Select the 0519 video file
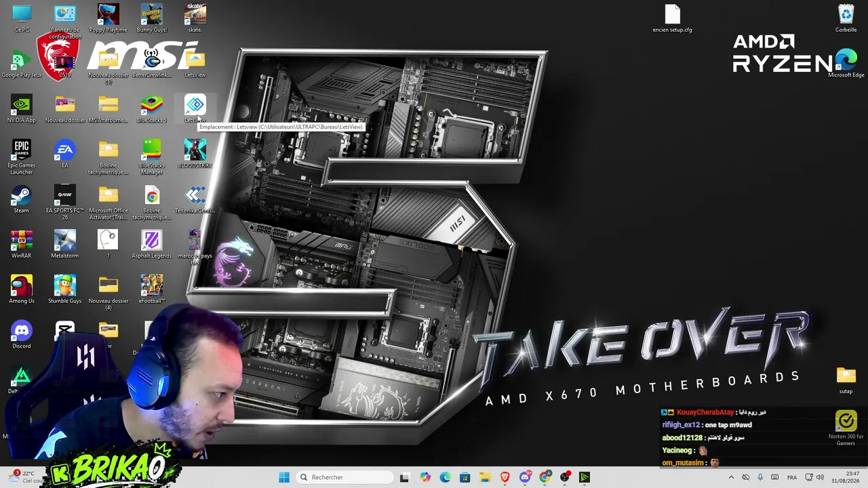The height and width of the screenshot is (488, 868). pyautogui.click(x=65, y=64)
